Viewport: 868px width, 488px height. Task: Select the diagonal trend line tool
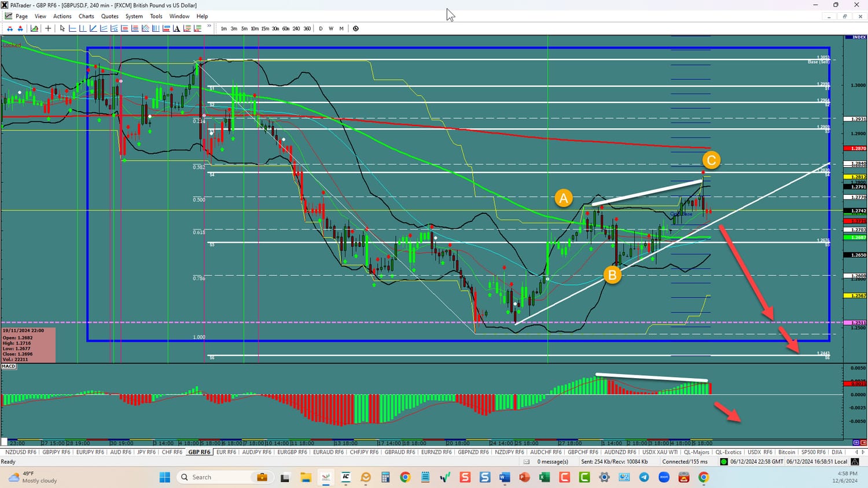pos(93,28)
